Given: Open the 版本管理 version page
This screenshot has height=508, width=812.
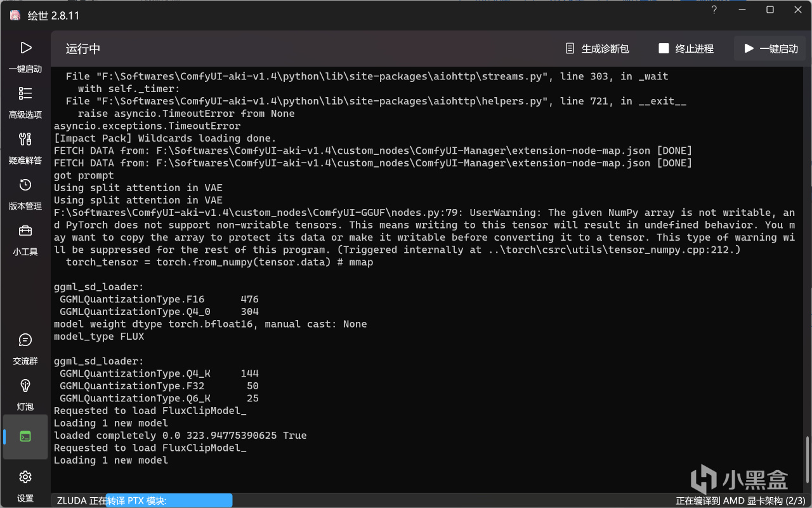Looking at the screenshot, I should [25, 194].
